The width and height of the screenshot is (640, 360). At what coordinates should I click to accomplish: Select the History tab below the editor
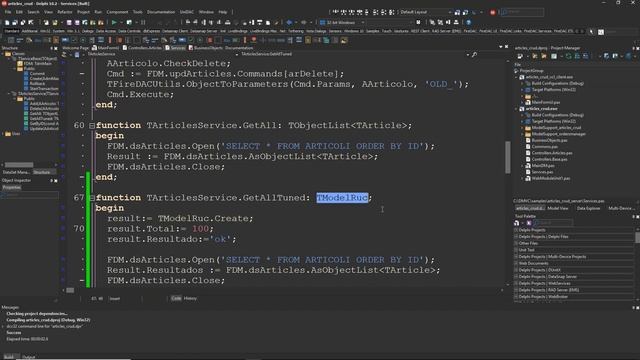click(190, 298)
